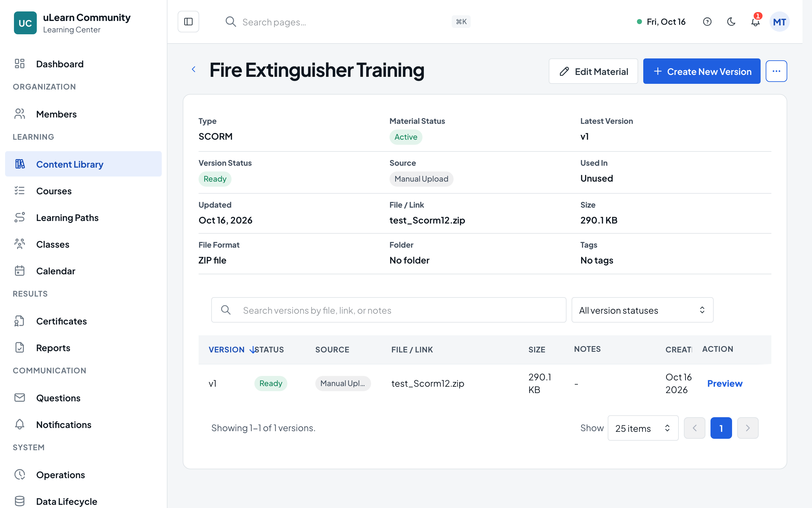Click the Ready badge in v1 row
The width and height of the screenshot is (812, 508).
pyautogui.click(x=271, y=383)
